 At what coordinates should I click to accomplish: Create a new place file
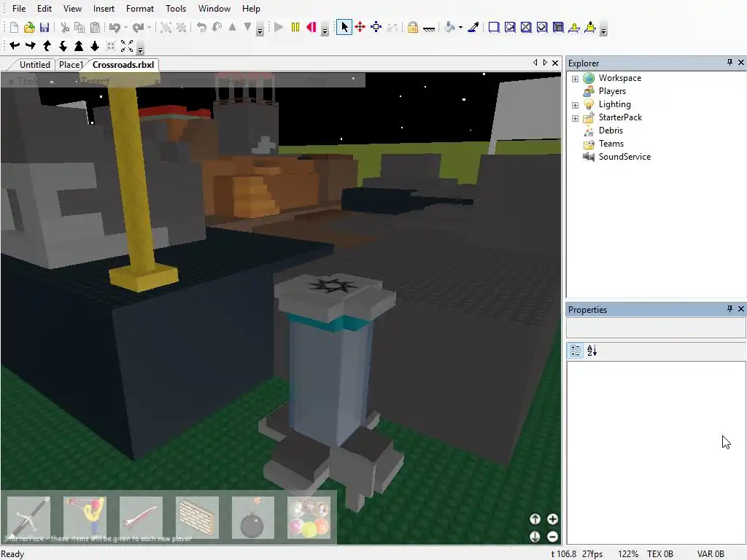pos(14,28)
